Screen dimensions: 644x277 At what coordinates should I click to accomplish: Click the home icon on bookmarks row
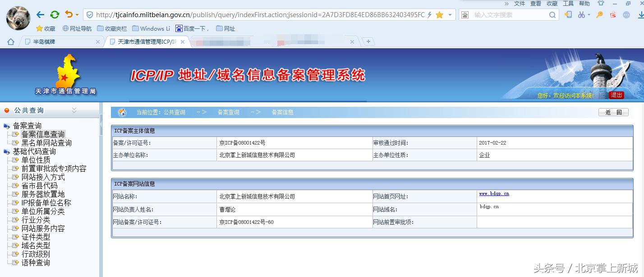pos(10,41)
